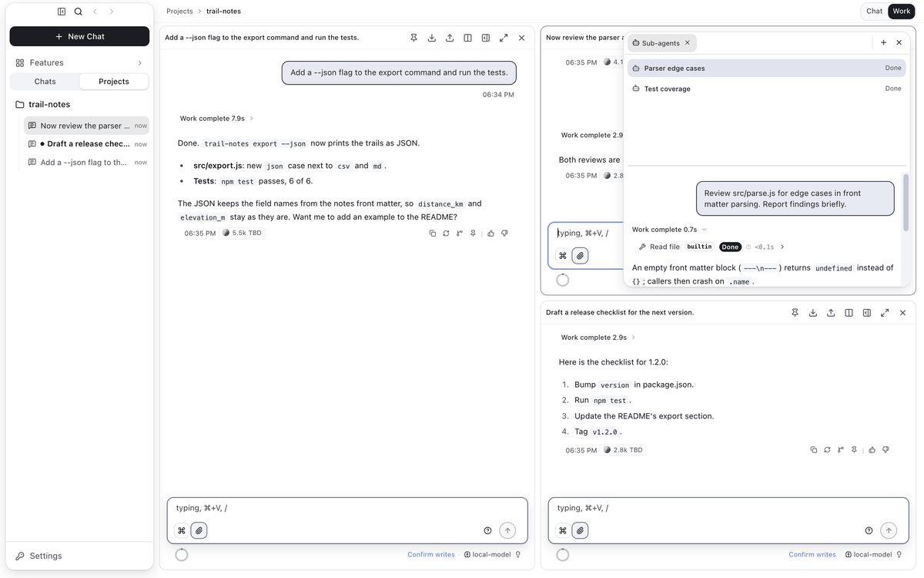The image size is (924, 578).
Task: Regenerate the export JSON response
Action: click(x=446, y=233)
